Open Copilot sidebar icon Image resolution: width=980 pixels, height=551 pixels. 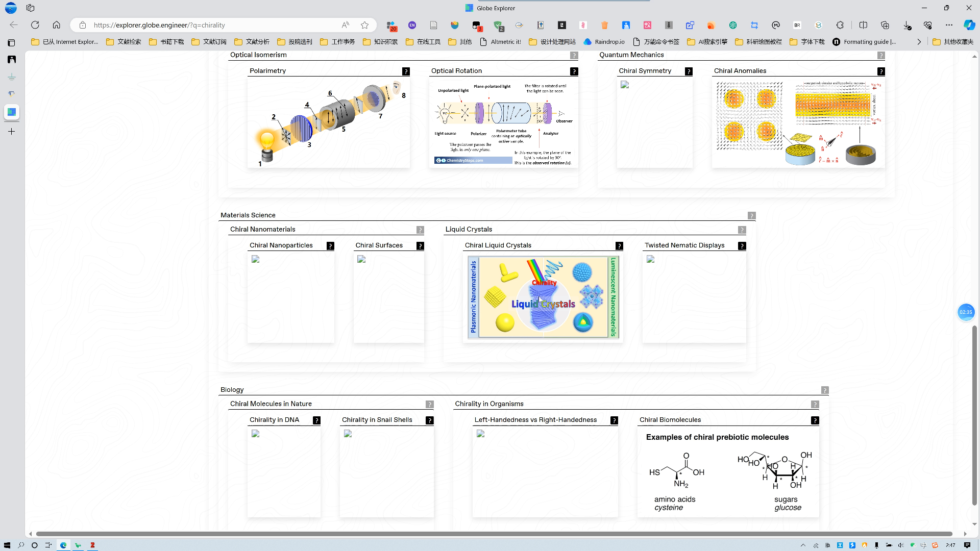(x=969, y=25)
